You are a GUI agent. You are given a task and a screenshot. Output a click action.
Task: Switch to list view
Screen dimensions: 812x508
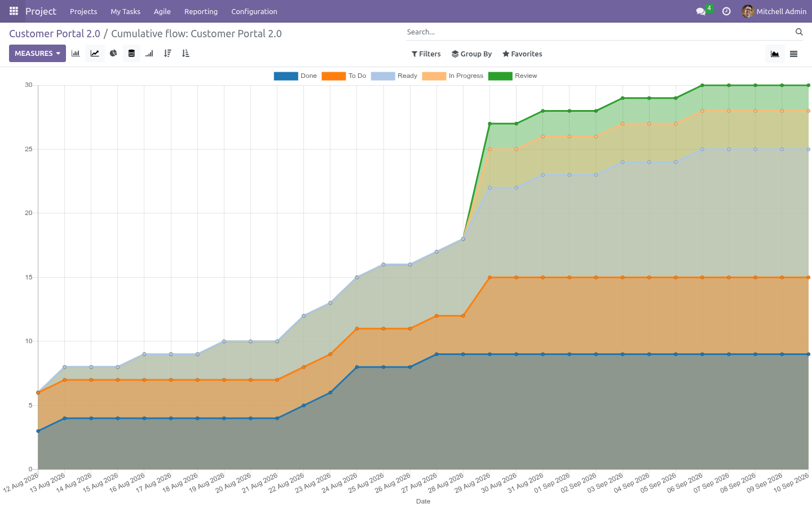[x=793, y=54]
